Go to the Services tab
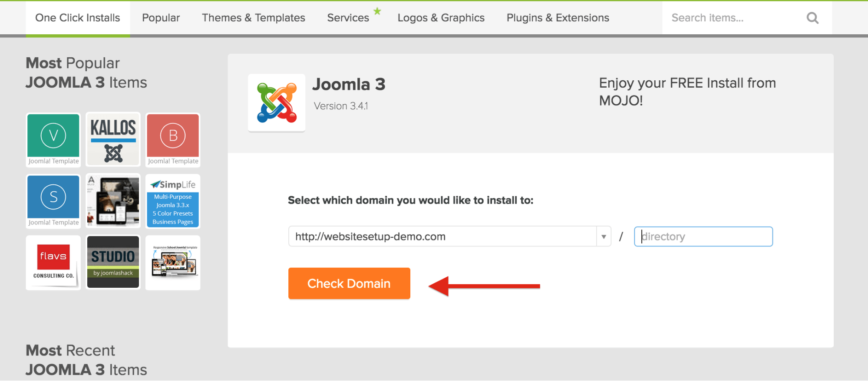 (x=348, y=18)
